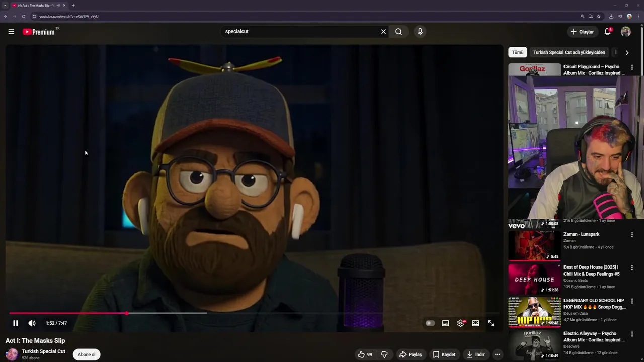Image resolution: width=644 pixels, height=362 pixels.
Task: Open site information icon left of the URL
Action: pos(34,16)
